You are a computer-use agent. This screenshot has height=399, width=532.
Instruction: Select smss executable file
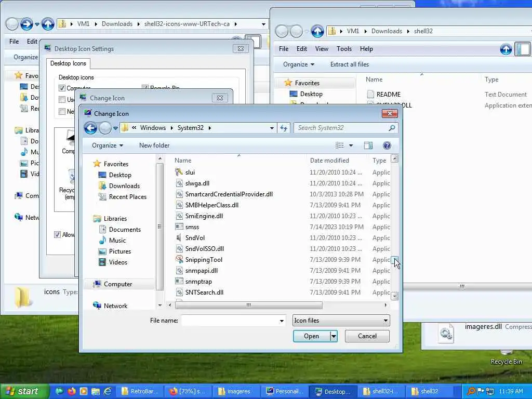click(192, 227)
